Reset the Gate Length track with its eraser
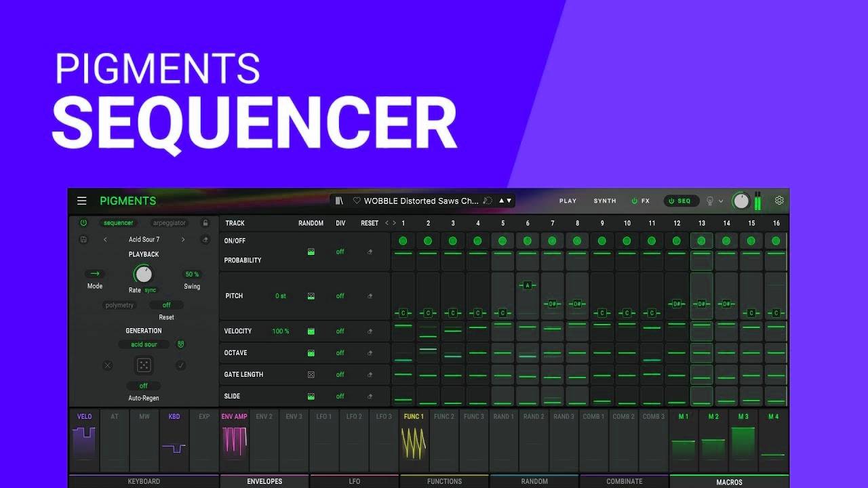868x488 pixels. click(x=370, y=375)
